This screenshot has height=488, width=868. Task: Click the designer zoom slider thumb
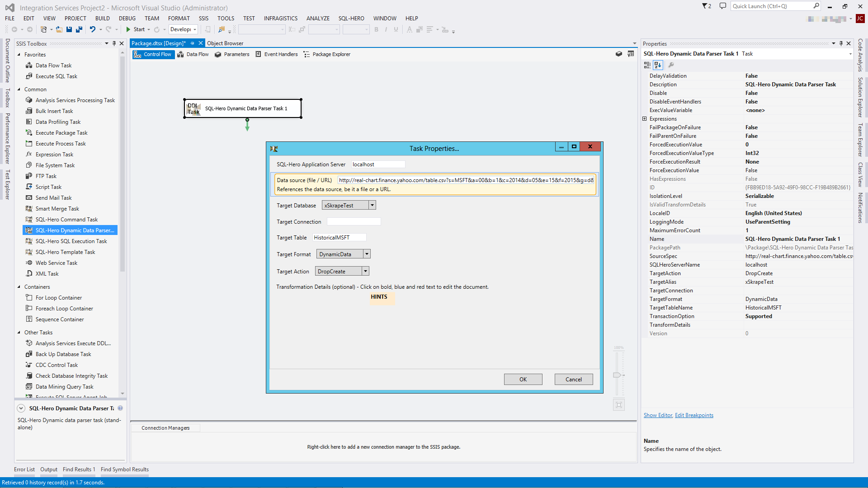(x=617, y=375)
